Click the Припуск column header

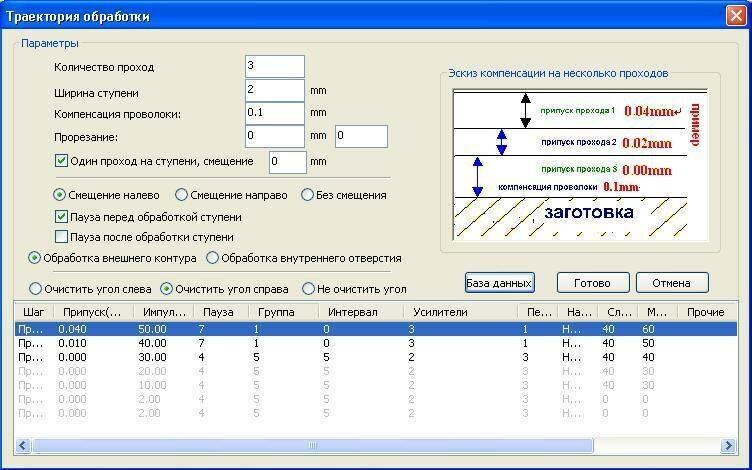pyautogui.click(x=93, y=312)
